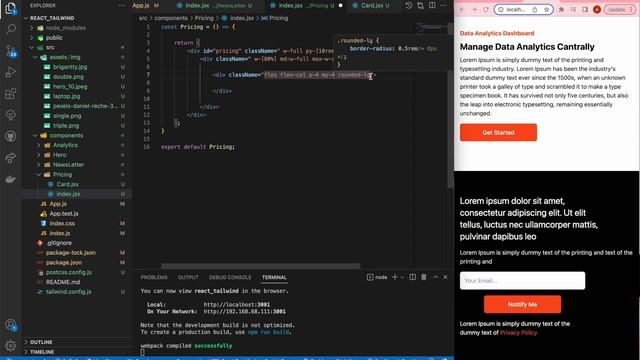Open tailwind.config.js in Explorer

69,292
